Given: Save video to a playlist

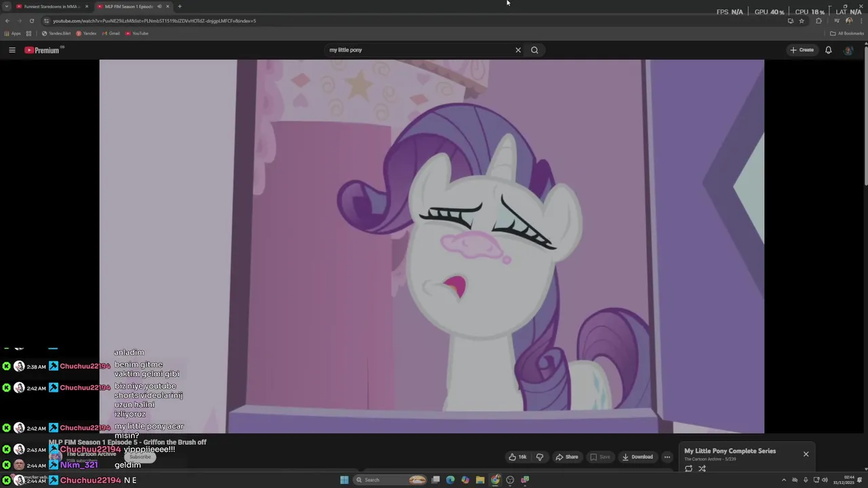Looking at the screenshot, I should point(600,457).
